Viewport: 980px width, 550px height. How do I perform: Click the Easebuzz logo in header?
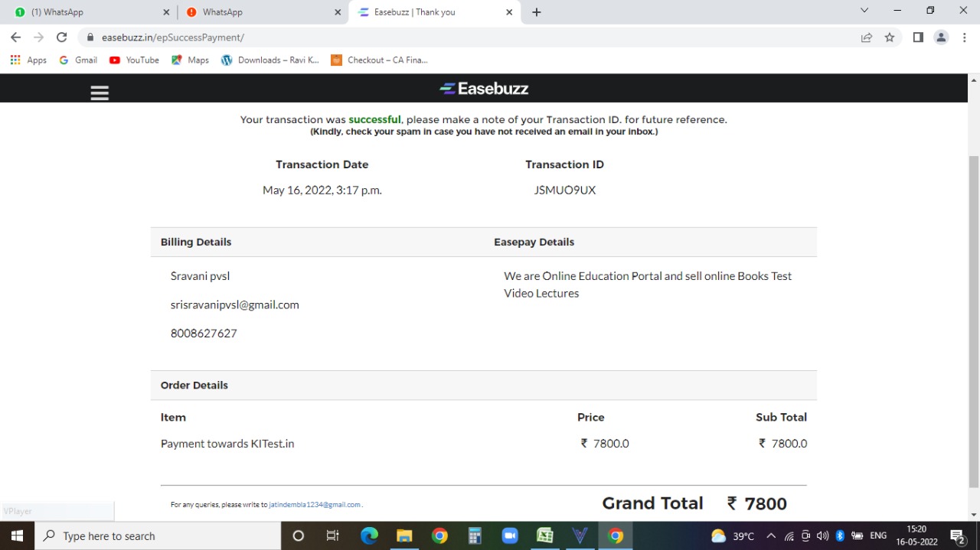pos(484,89)
